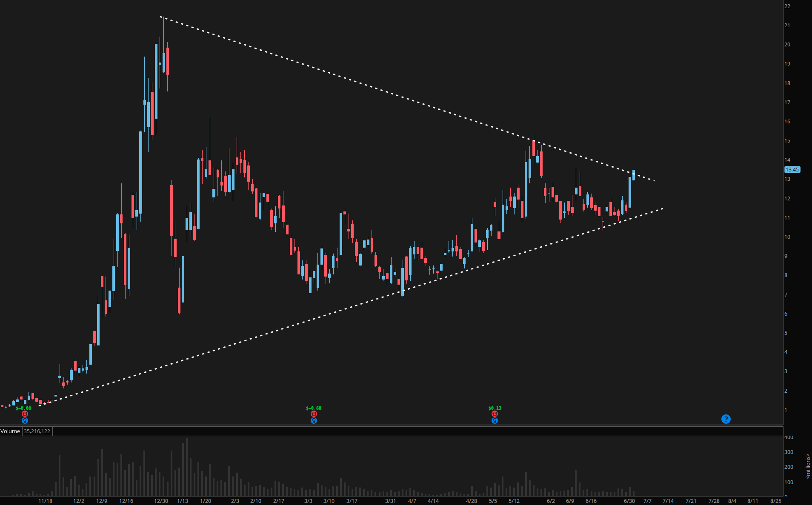Screen dimensions: 812x505
Task: Click the Volume study label
Action: coord(10,431)
